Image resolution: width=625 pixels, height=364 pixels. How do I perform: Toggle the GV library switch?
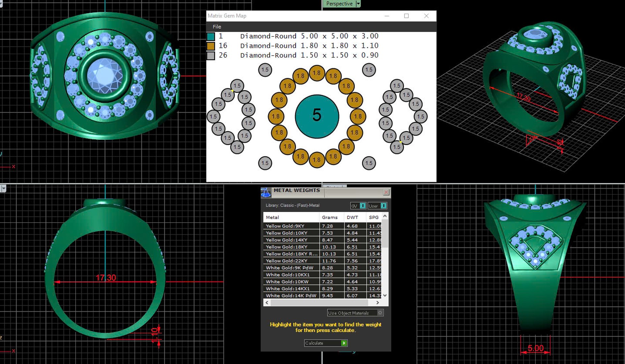[363, 206]
